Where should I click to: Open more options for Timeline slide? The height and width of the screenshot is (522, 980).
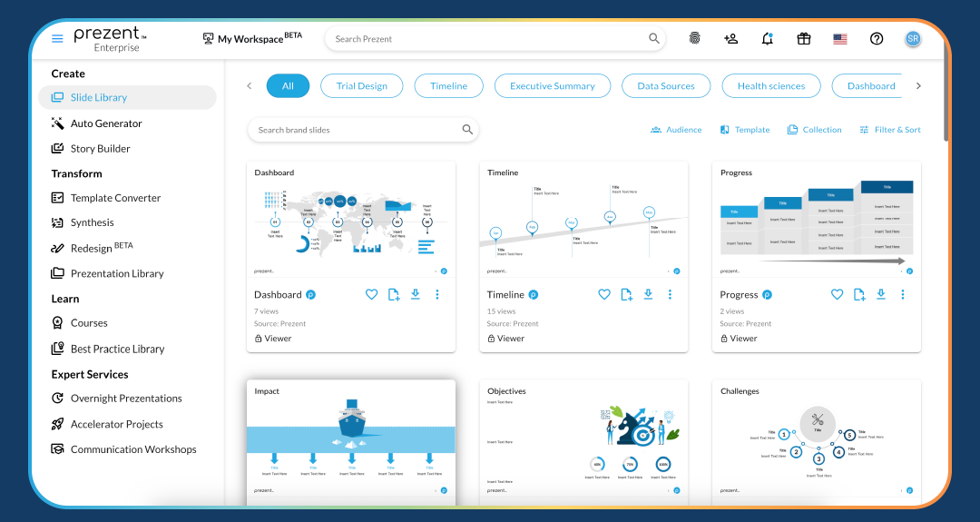tap(670, 294)
